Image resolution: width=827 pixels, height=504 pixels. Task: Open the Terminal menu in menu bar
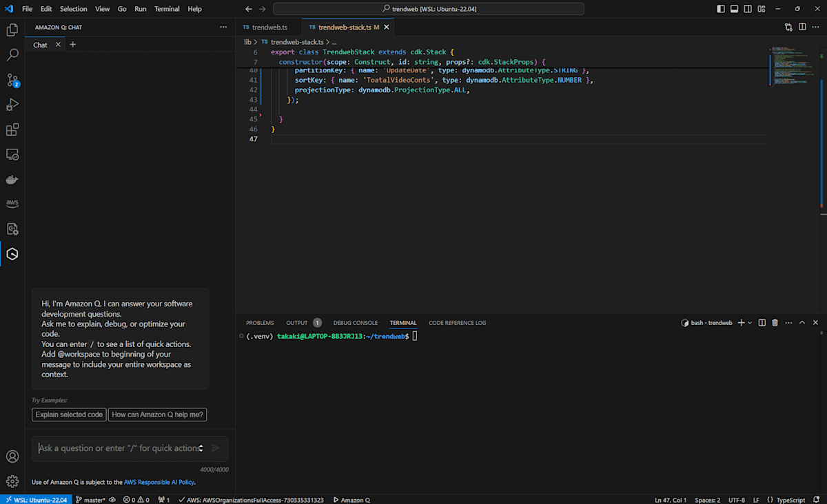coord(167,9)
